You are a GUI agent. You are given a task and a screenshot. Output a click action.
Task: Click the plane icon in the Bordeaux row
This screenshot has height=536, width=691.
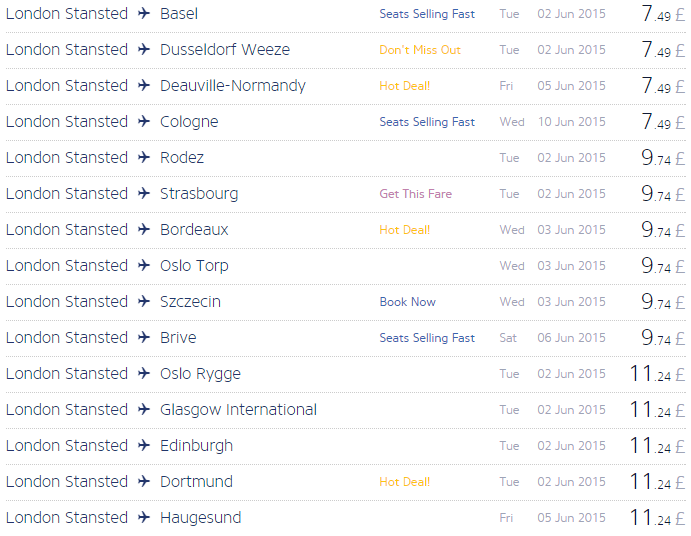pos(144,229)
